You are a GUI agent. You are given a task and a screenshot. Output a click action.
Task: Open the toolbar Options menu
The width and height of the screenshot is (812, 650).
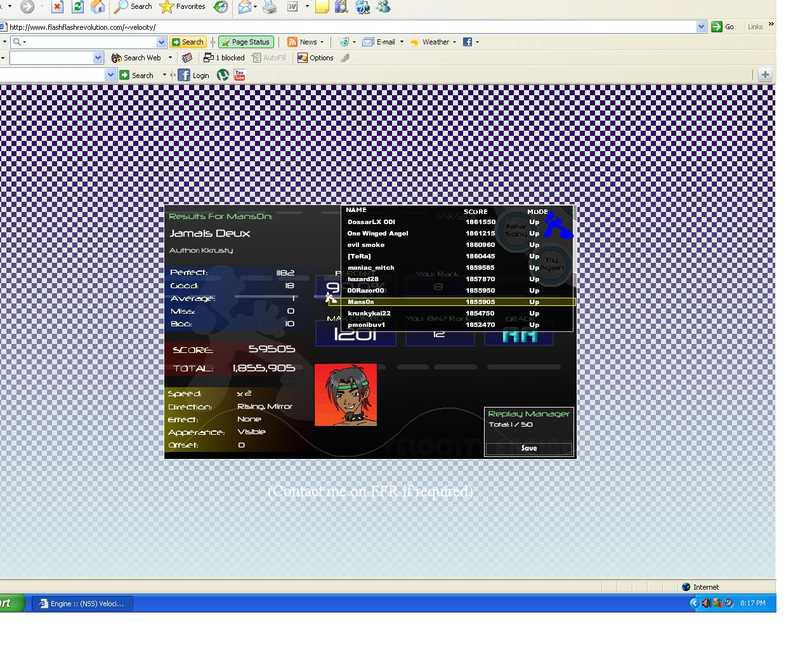point(315,58)
